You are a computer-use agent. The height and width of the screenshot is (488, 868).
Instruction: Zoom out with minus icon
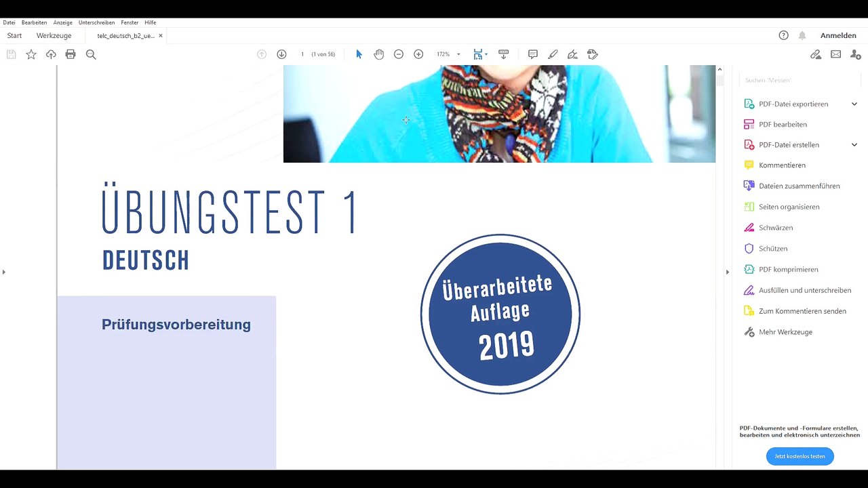click(399, 54)
